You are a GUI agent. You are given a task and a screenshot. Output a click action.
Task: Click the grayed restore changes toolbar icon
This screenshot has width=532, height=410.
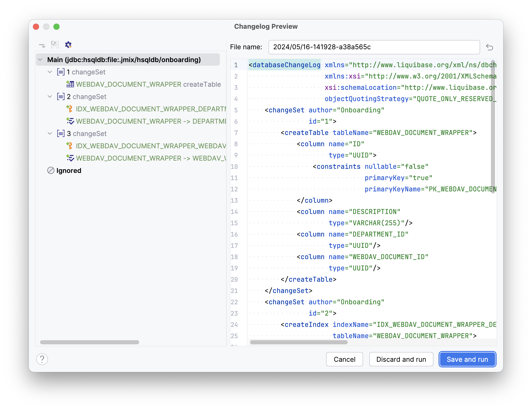tap(55, 45)
